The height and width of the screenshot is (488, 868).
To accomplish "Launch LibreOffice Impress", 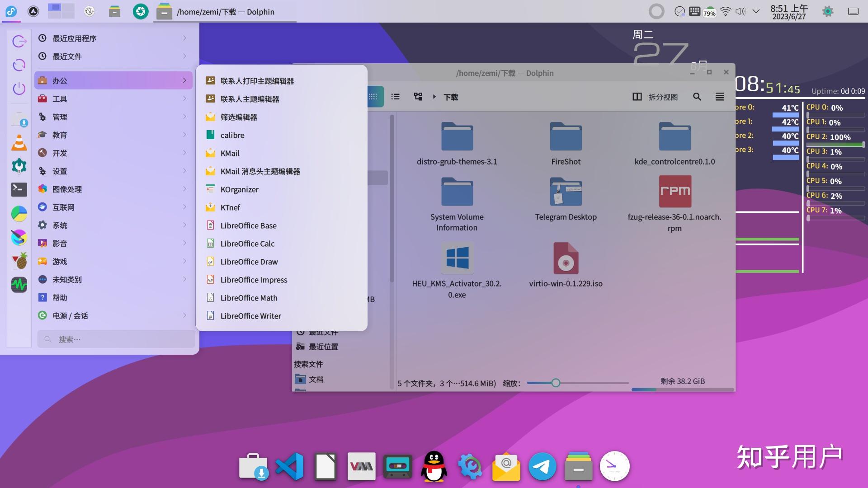I will [x=281, y=280].
